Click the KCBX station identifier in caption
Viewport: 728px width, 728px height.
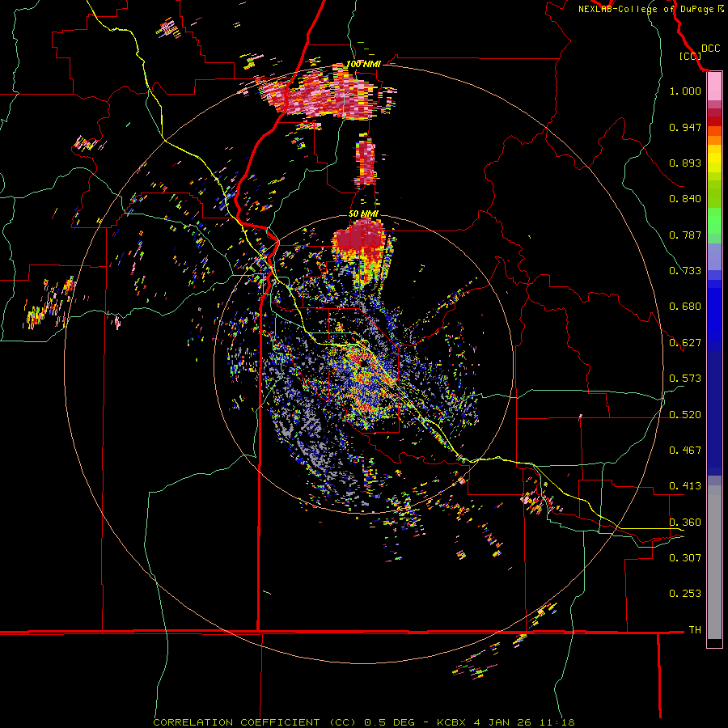tap(451, 722)
